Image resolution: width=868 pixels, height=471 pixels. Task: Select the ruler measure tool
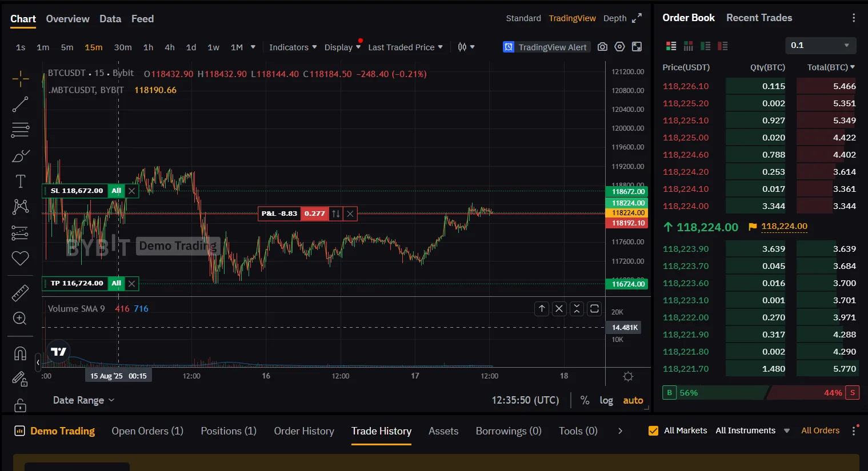[20, 293]
